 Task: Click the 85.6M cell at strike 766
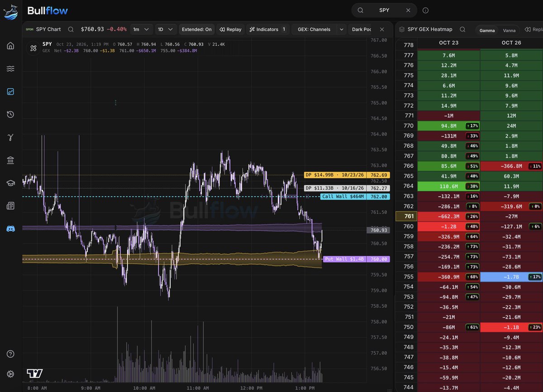(448, 166)
